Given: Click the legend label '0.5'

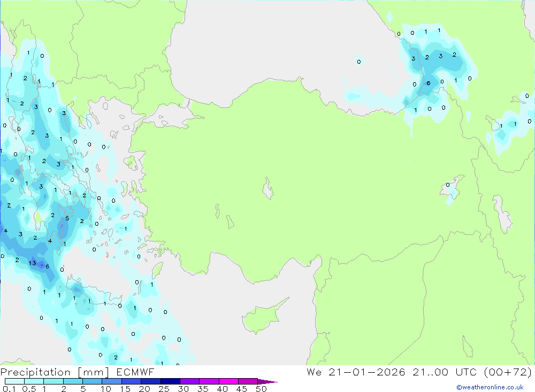Looking at the screenshot, I should pos(29,389).
